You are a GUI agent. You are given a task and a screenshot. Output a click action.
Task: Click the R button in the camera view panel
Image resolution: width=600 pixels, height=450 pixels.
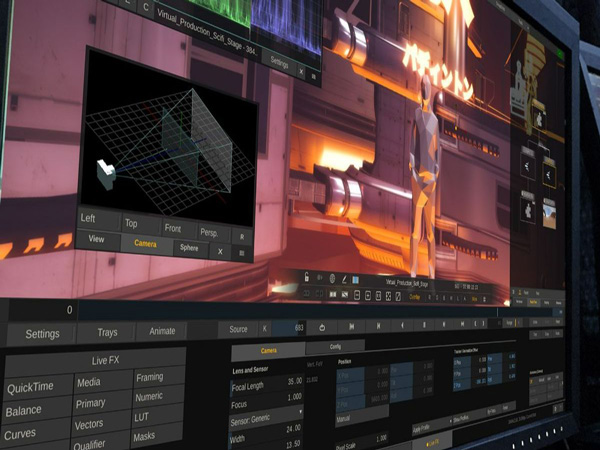coord(240,234)
